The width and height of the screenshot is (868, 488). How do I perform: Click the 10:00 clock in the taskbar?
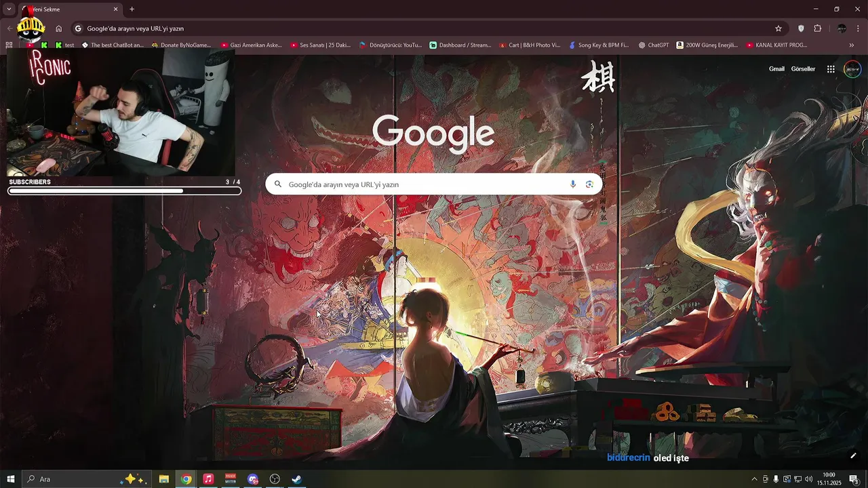coord(829,479)
